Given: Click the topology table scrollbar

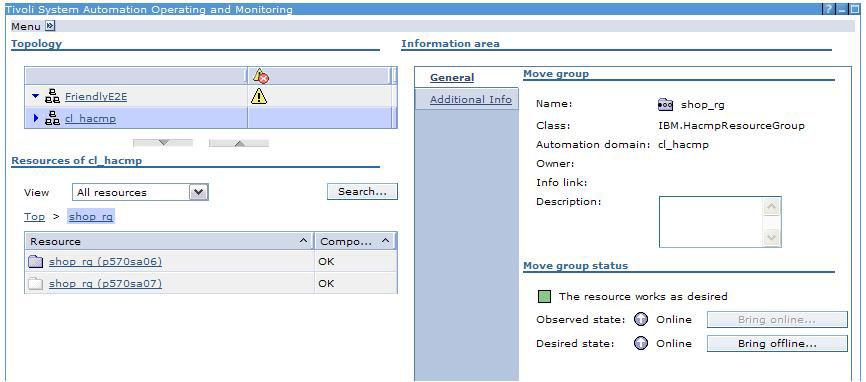Looking at the screenshot, I should click(394, 98).
